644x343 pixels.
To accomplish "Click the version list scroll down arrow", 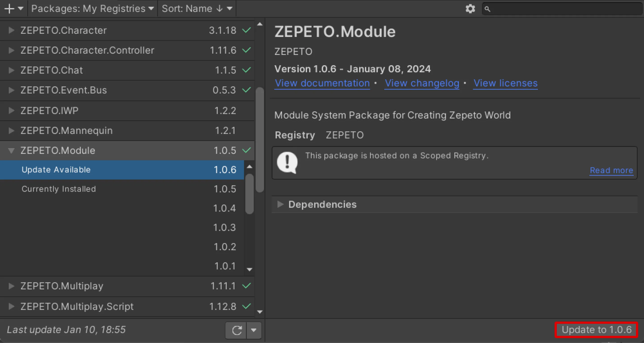I will pos(249,269).
